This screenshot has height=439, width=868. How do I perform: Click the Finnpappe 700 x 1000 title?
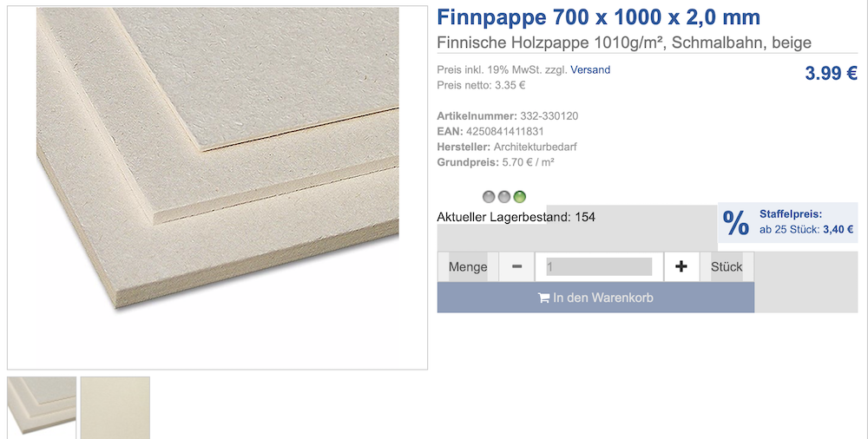[598, 17]
